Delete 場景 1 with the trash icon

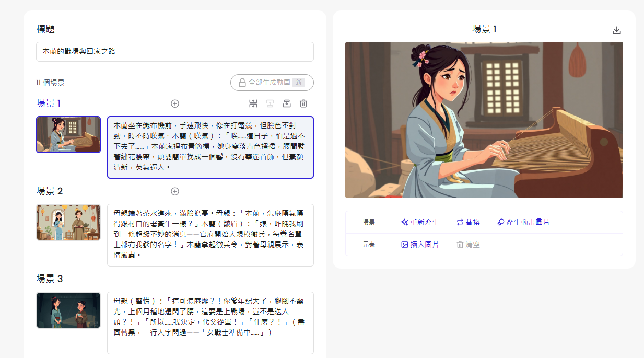click(303, 103)
